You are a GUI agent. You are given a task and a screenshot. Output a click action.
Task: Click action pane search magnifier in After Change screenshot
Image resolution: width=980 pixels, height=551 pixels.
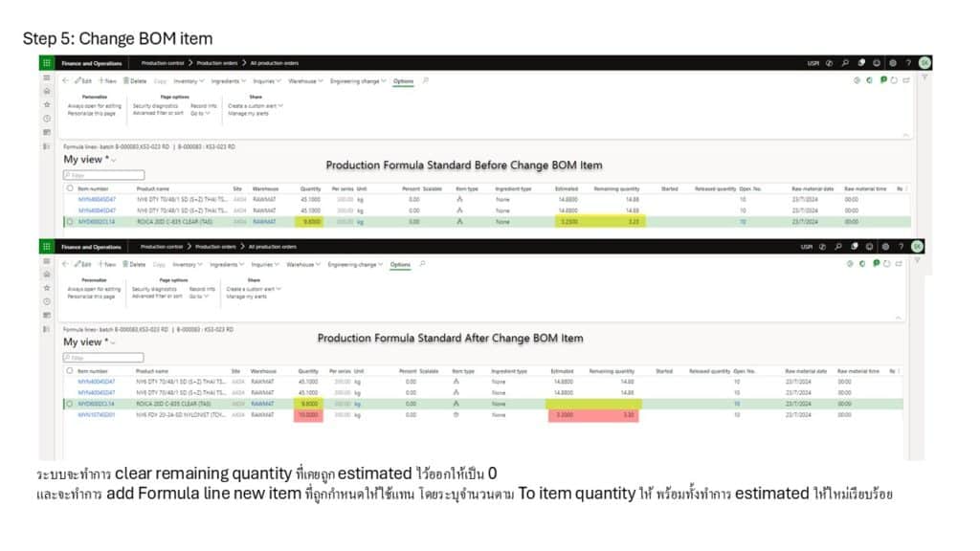pos(422,264)
